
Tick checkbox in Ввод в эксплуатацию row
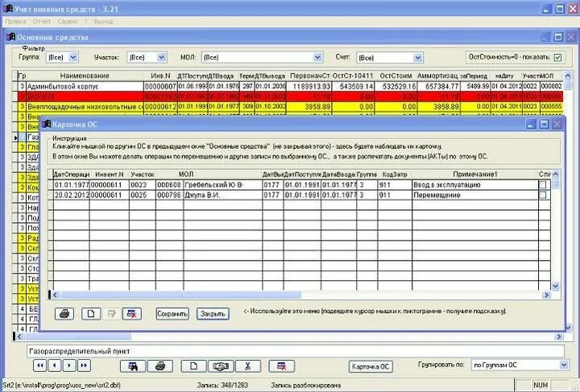543,184
